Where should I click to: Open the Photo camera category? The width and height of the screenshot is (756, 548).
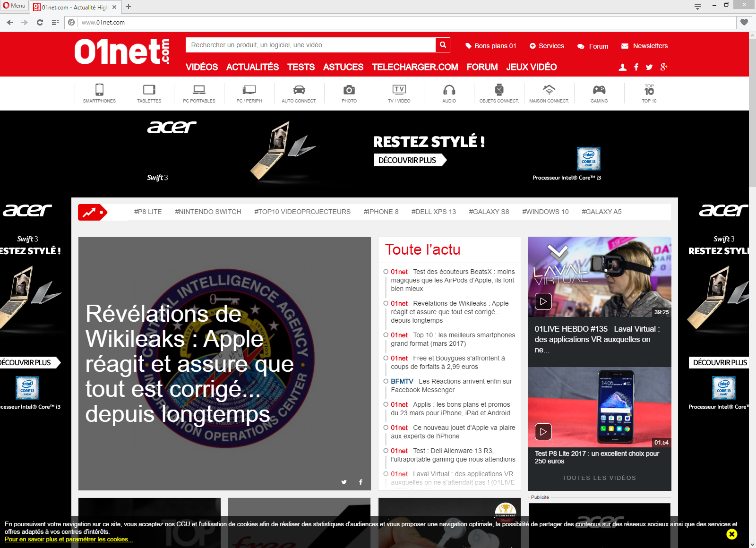pyautogui.click(x=349, y=93)
